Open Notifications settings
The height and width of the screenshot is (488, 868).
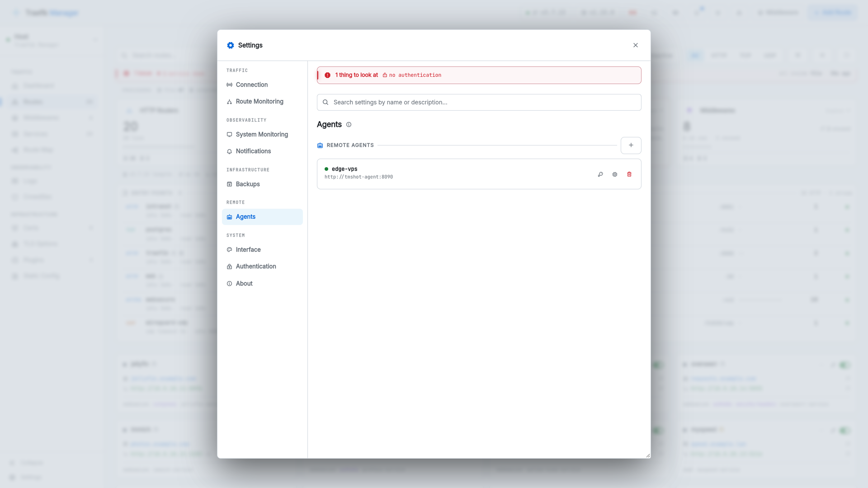[262, 151]
